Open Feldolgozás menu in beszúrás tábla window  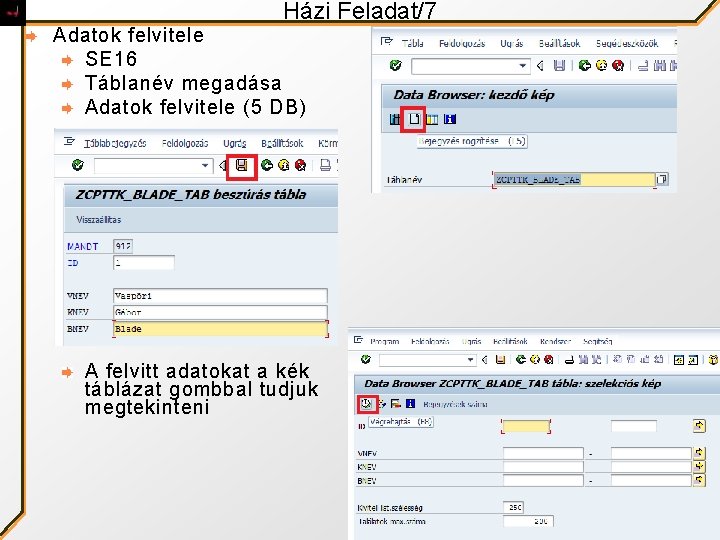coord(185,143)
